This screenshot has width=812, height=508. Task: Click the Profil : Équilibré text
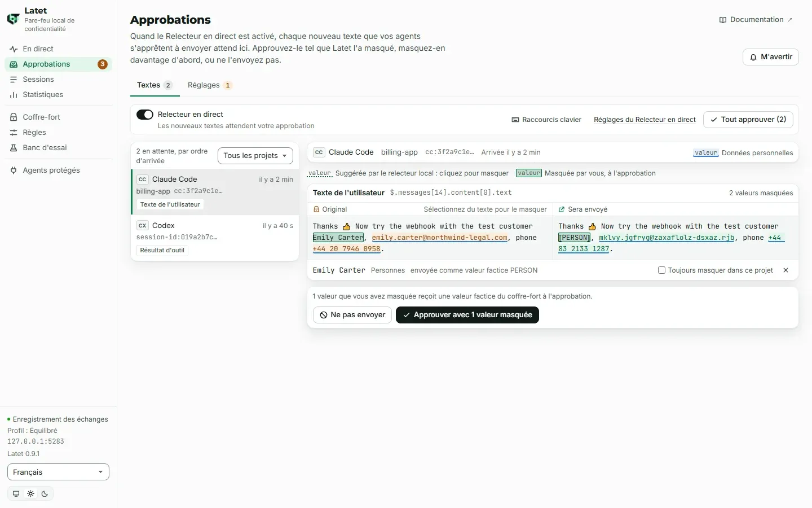32,431
